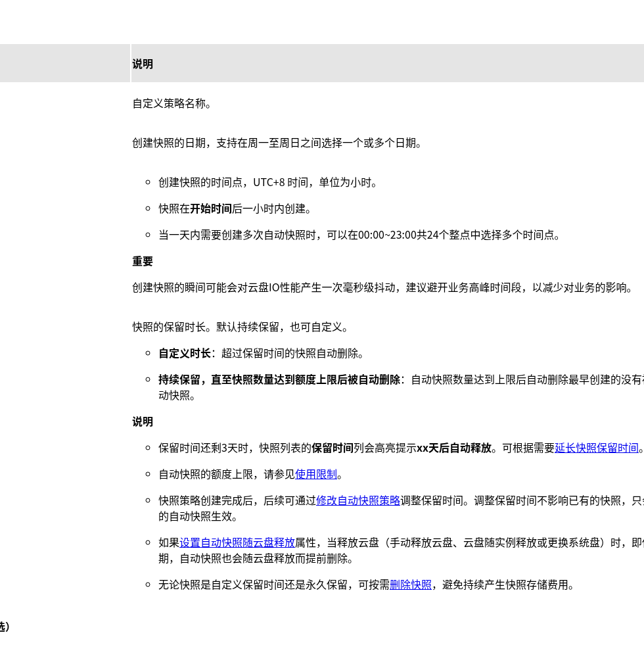Click the bold heading 重要
Screen dimensions: 644x647
(x=143, y=261)
